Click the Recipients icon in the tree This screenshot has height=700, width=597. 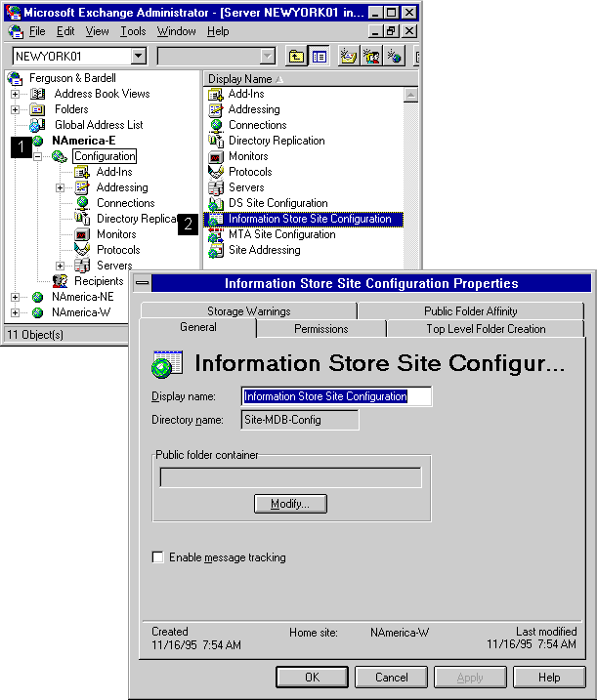coord(60,281)
